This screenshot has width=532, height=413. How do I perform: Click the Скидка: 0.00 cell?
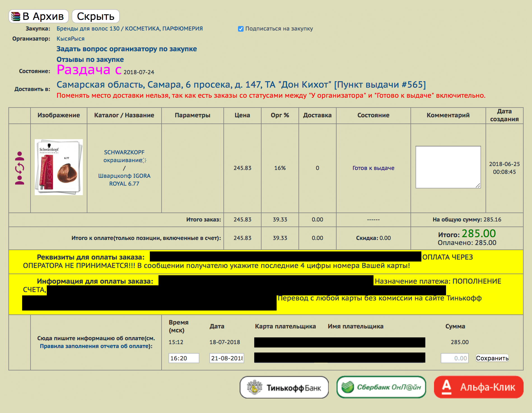click(x=373, y=238)
